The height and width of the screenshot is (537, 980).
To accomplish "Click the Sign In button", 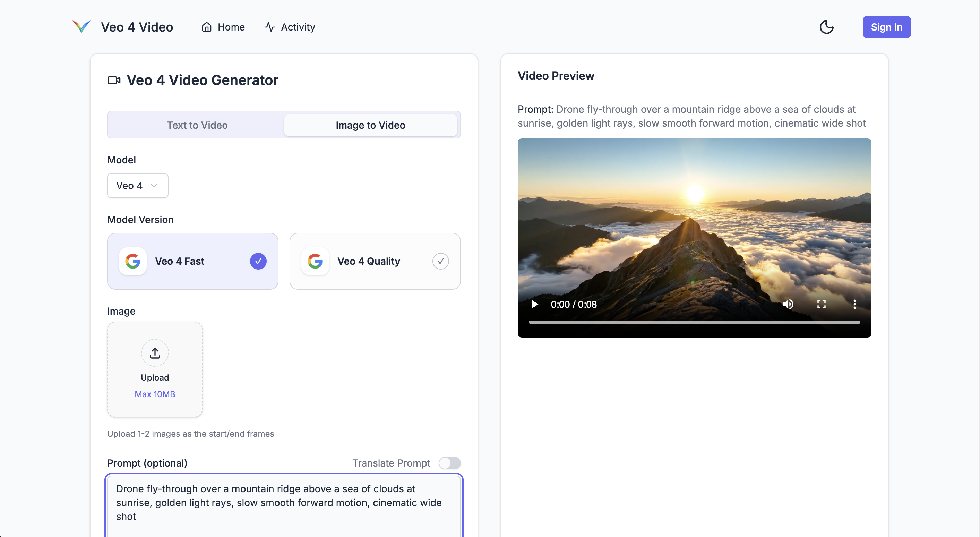I will pyautogui.click(x=886, y=27).
